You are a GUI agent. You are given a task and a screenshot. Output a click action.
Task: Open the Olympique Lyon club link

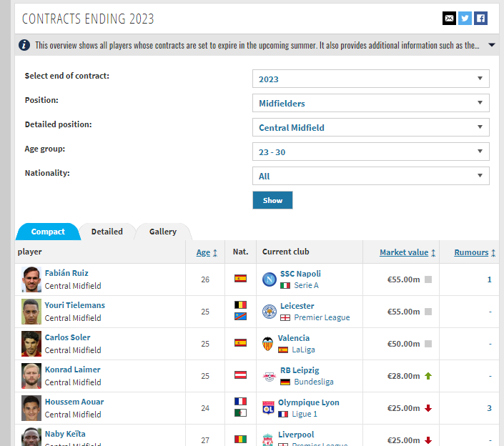[309, 402]
